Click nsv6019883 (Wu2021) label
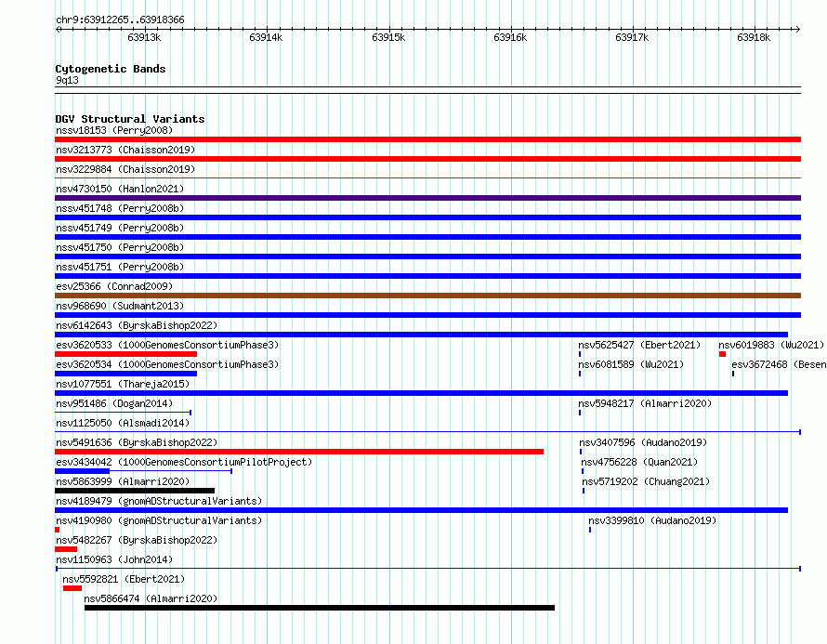The width and height of the screenshot is (827, 644). pos(771,345)
